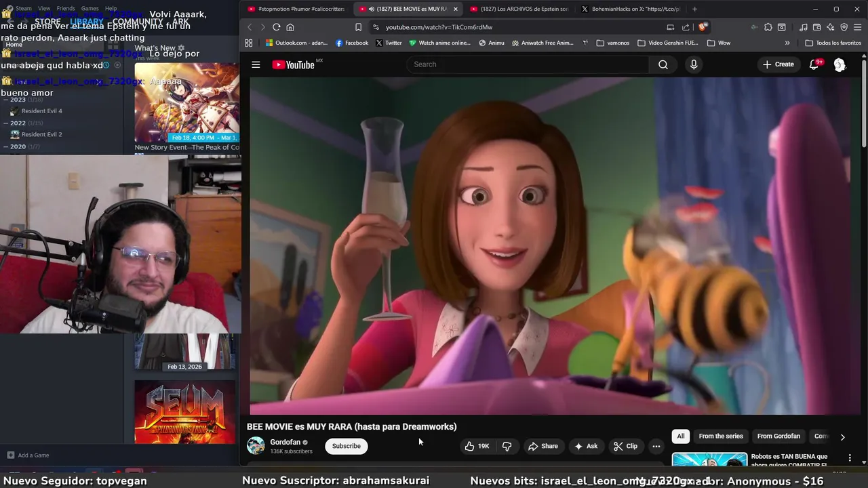
Task: Open the YouTube guide hamburger menu
Action: tap(256, 64)
